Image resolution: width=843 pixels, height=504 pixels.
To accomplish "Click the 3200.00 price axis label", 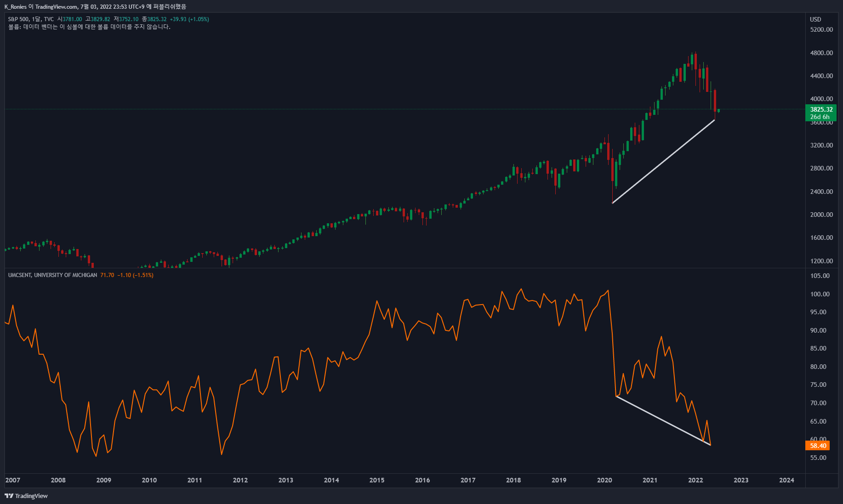I will (x=821, y=145).
